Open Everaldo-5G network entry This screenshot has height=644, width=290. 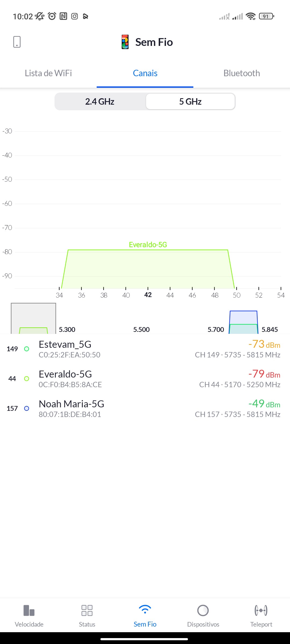(145, 379)
